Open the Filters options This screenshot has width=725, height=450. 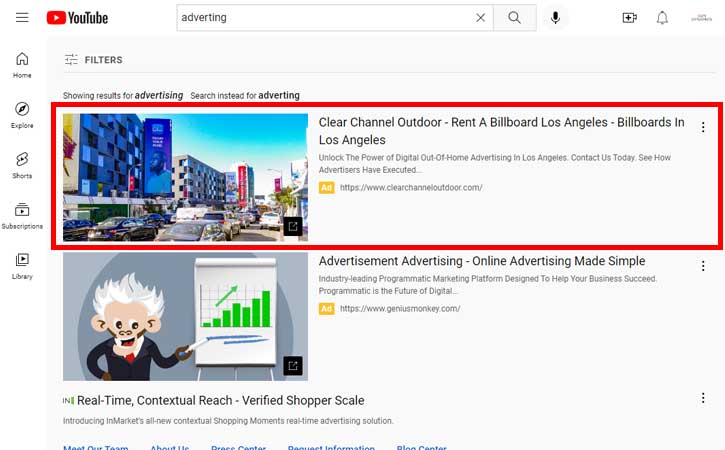coord(94,60)
